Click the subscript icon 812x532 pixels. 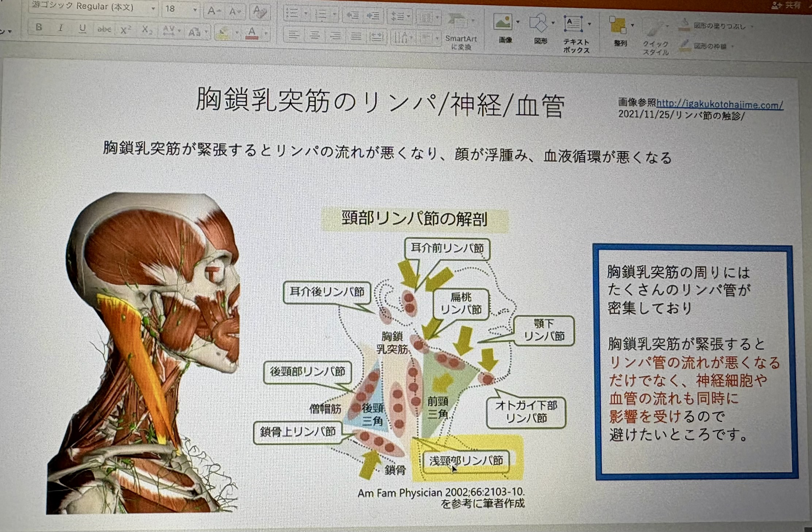coord(147,30)
